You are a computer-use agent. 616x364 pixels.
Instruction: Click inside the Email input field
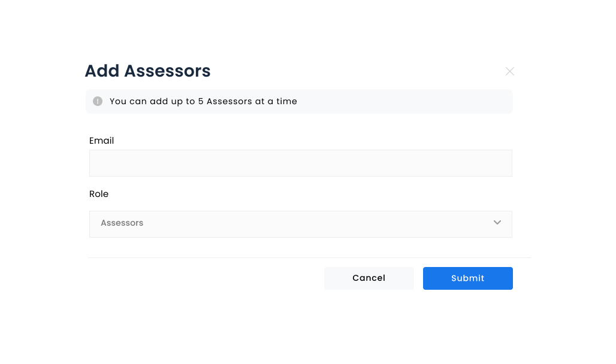click(301, 163)
